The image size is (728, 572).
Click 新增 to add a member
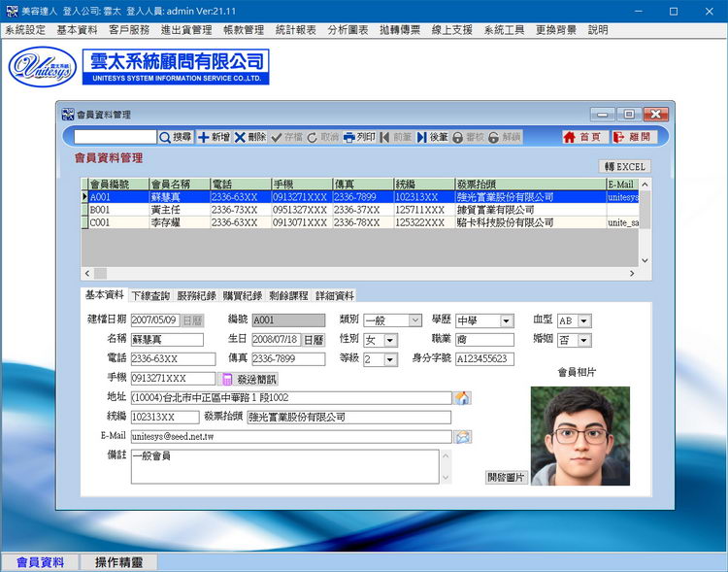click(215, 138)
